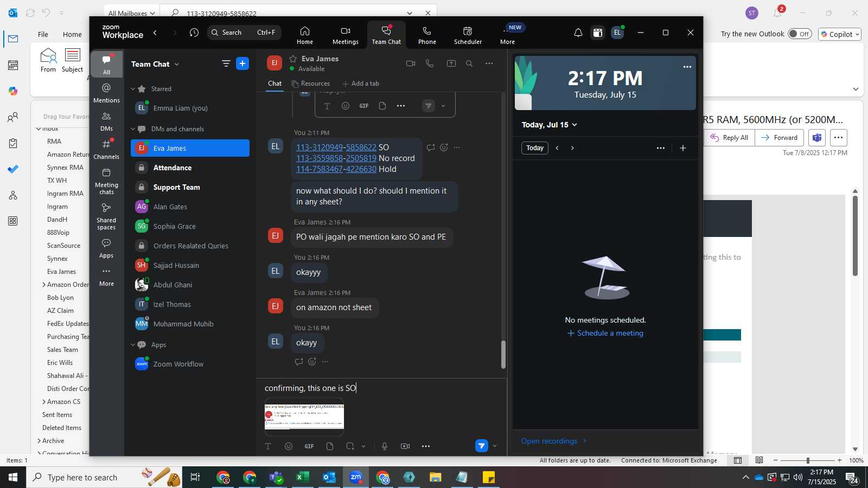Star the Eva James chat
The width and height of the screenshot is (868, 488).
(x=293, y=59)
